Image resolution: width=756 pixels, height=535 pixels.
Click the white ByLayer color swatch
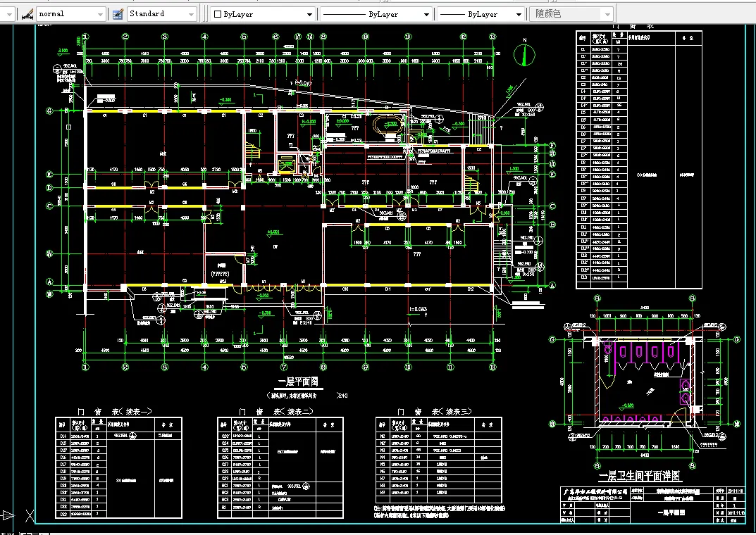pos(218,15)
